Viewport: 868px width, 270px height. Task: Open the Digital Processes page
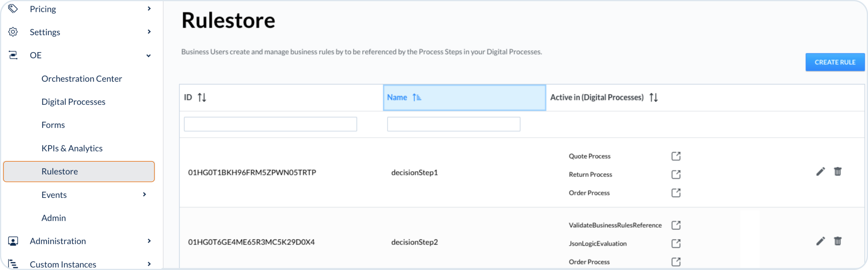point(73,102)
